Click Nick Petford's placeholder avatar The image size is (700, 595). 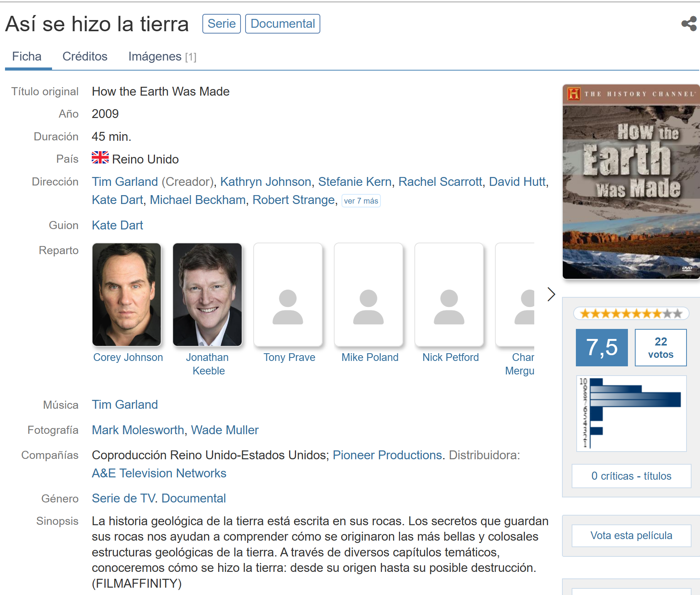tap(449, 295)
